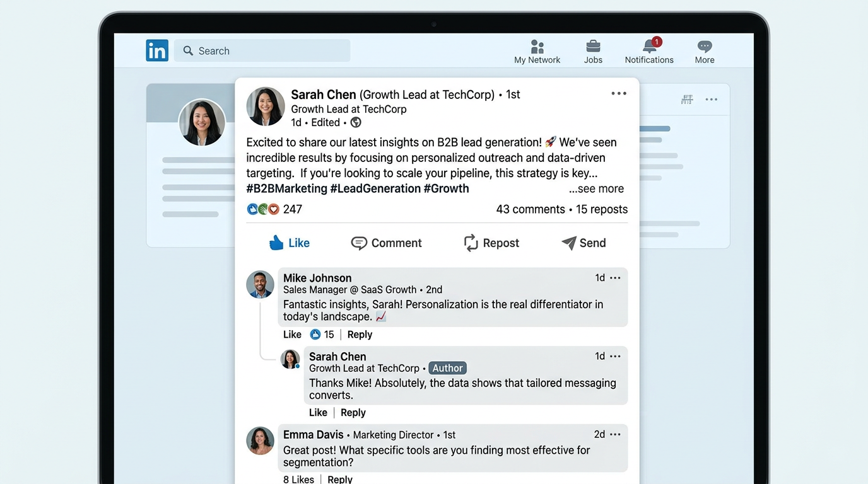Click the filter icon in right panel
The height and width of the screenshot is (484, 868).
pyautogui.click(x=687, y=100)
